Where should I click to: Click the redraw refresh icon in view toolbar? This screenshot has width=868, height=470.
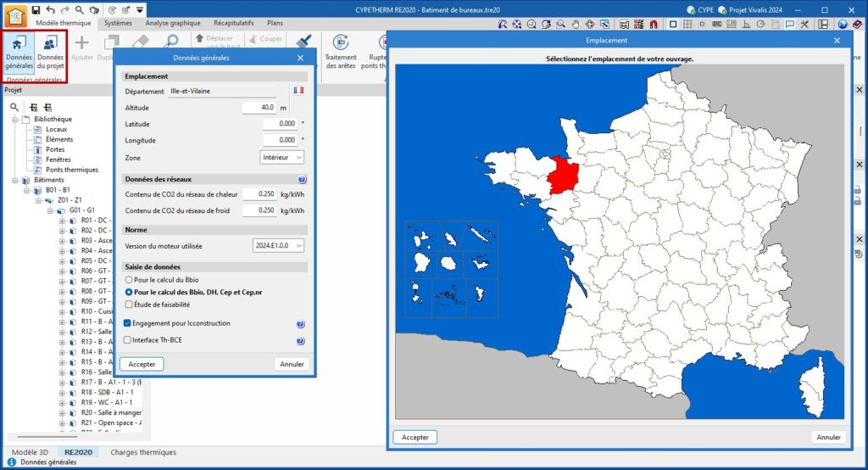tap(546, 24)
